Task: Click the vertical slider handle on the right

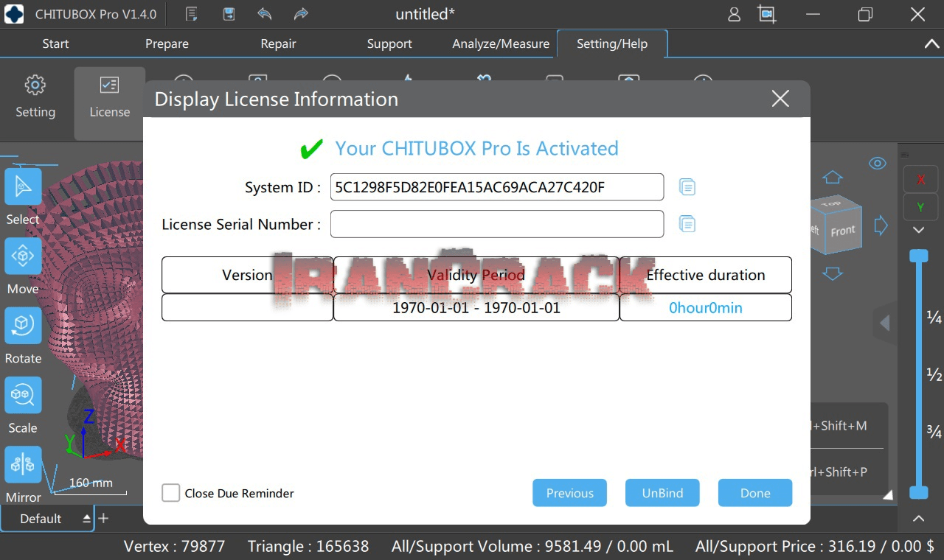Action: click(x=919, y=254)
